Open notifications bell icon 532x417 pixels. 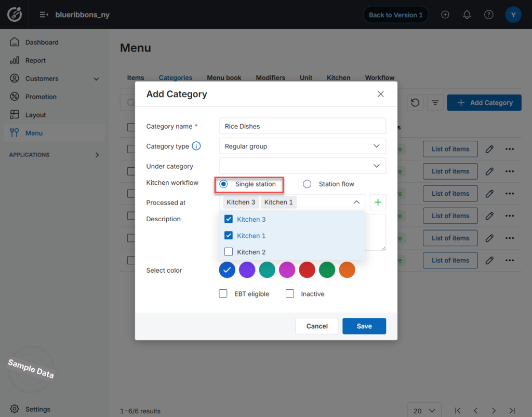[x=467, y=15]
